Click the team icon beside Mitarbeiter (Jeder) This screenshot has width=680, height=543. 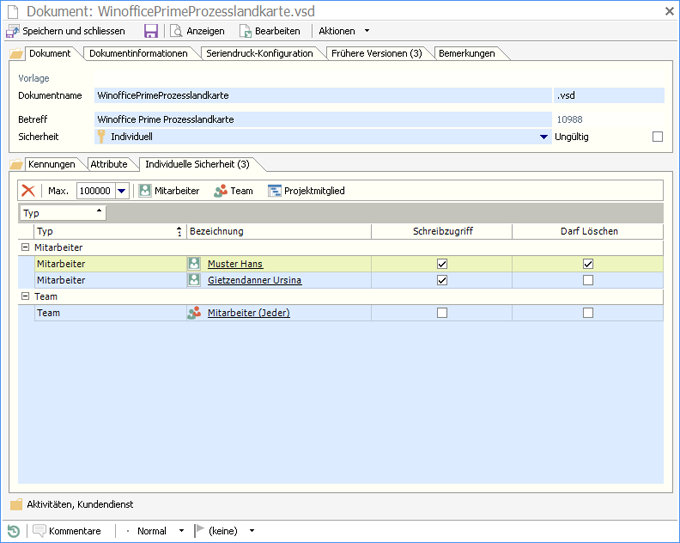(x=194, y=313)
